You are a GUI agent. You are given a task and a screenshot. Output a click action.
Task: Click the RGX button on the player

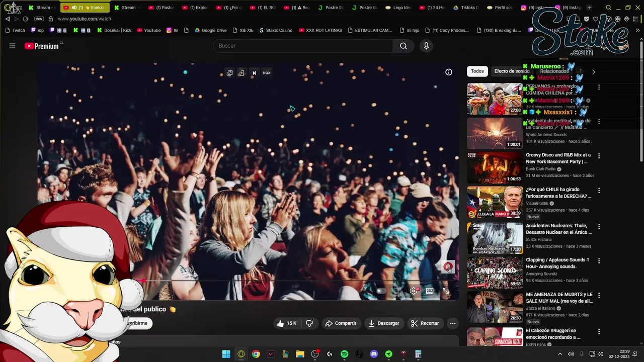267,73
